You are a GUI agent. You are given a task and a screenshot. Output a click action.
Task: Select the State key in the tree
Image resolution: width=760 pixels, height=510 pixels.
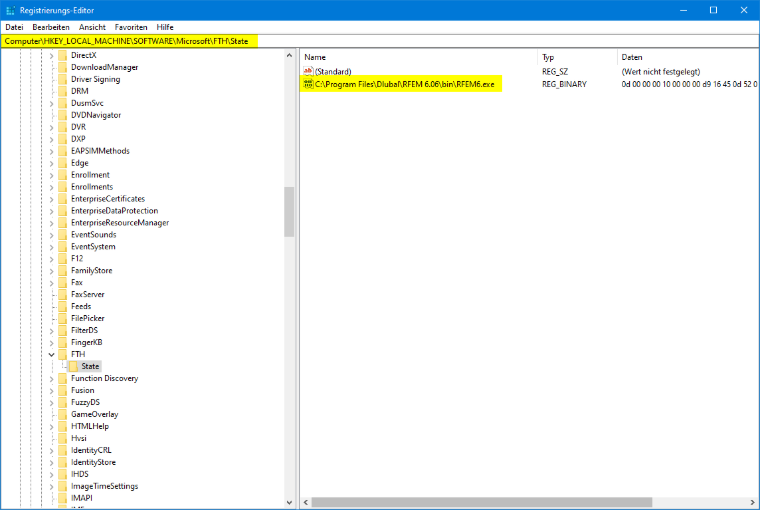[x=90, y=367]
